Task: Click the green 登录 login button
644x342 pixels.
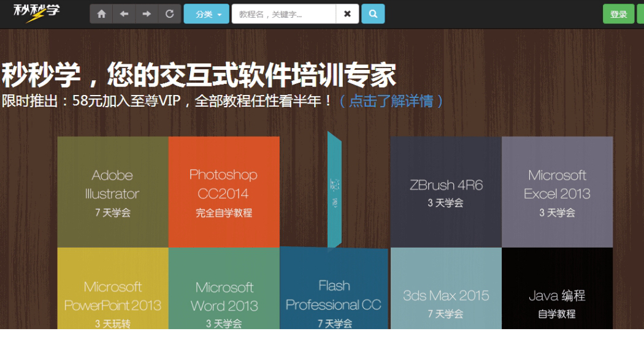Action: coord(618,14)
